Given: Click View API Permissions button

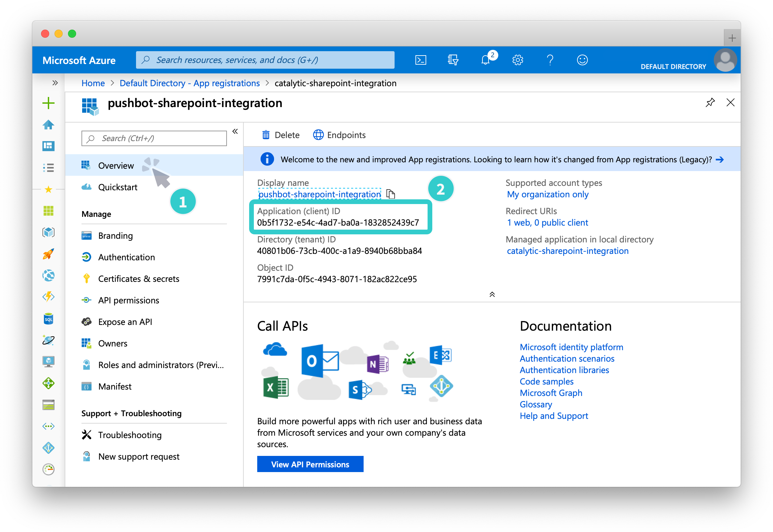Looking at the screenshot, I should (310, 464).
